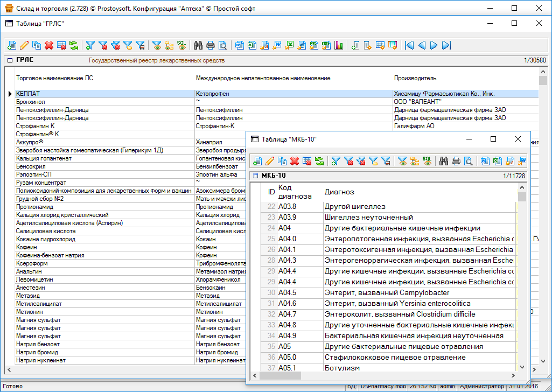Click the import from Excel icon in ГРЛС
Viewport: 552px width, 392px height.
click(289, 45)
